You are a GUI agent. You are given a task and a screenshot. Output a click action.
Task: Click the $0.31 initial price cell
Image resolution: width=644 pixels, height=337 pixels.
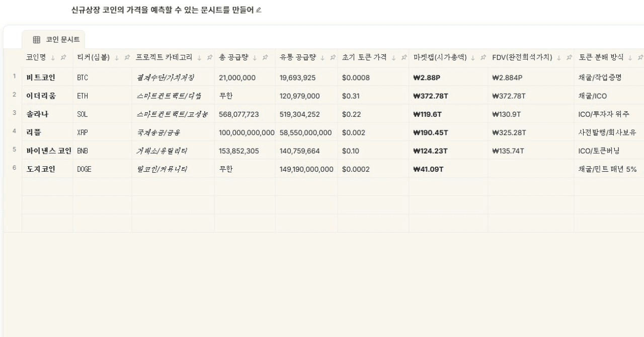click(x=373, y=95)
